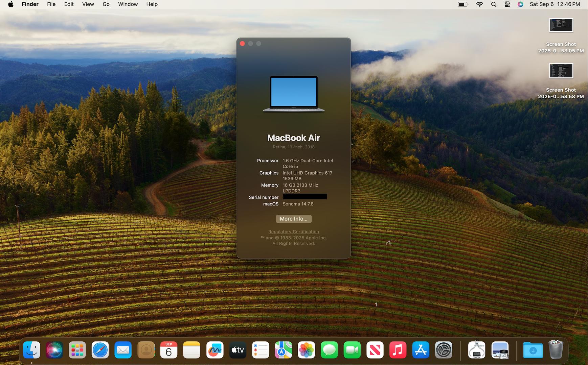The height and width of the screenshot is (365, 588).
Task: Open the File menu
Action: point(51,4)
